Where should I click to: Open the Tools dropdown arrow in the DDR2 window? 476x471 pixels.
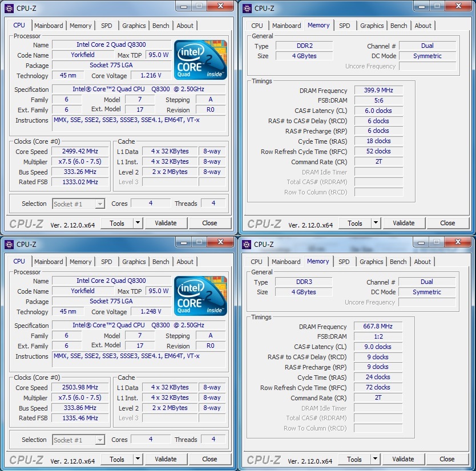pos(376,224)
